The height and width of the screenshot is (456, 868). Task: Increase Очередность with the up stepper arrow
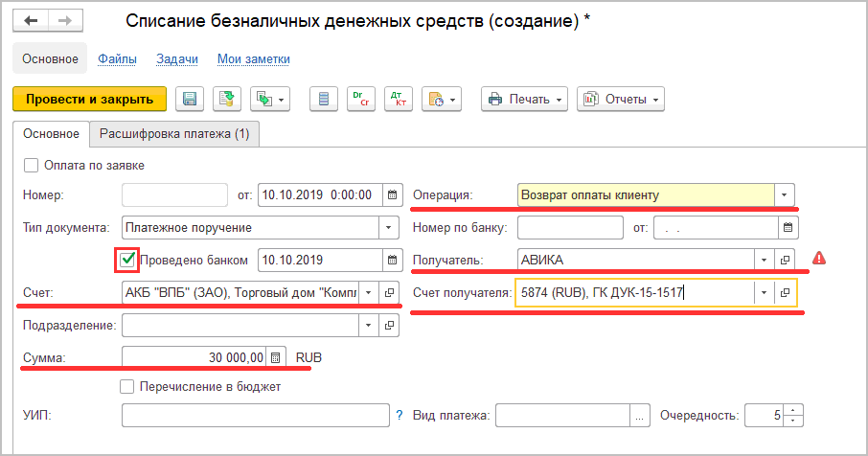tap(793, 410)
